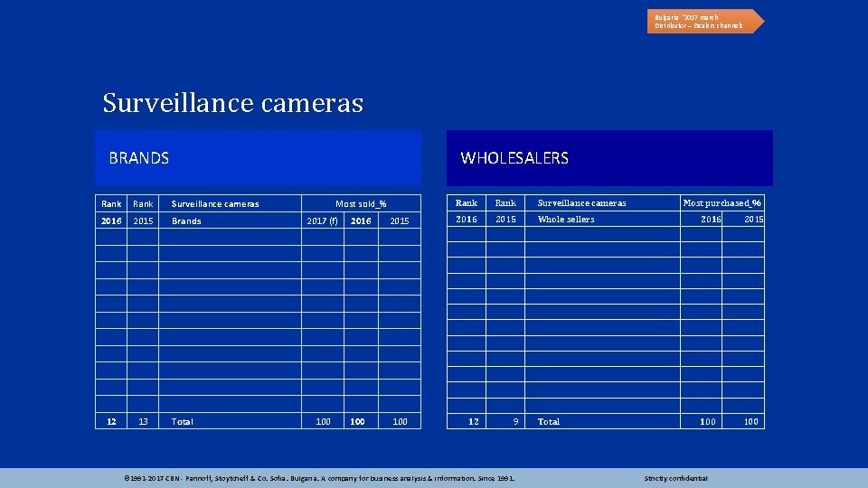Click Surveillance cameras header in wholesalers table
The height and width of the screenshot is (488, 868).
point(581,203)
